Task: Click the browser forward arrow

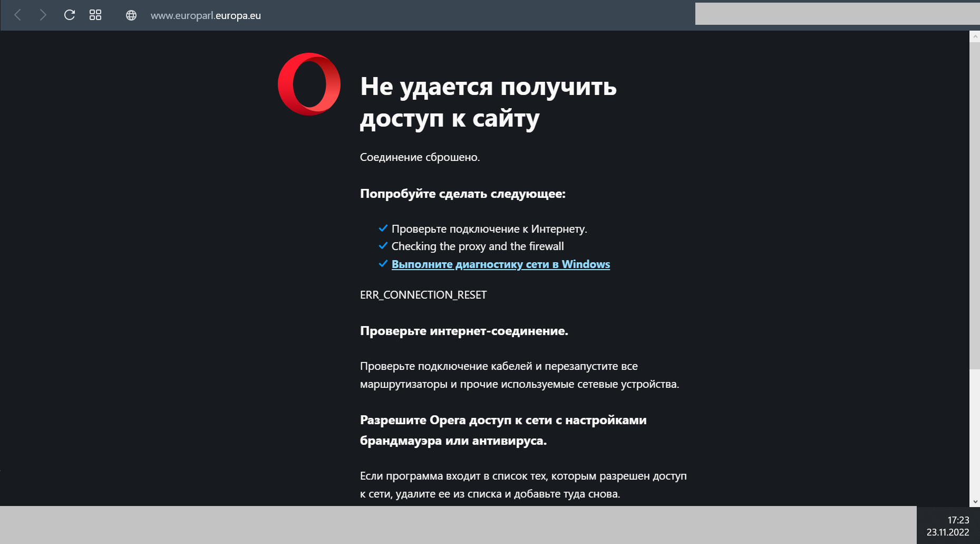Action: coord(43,15)
